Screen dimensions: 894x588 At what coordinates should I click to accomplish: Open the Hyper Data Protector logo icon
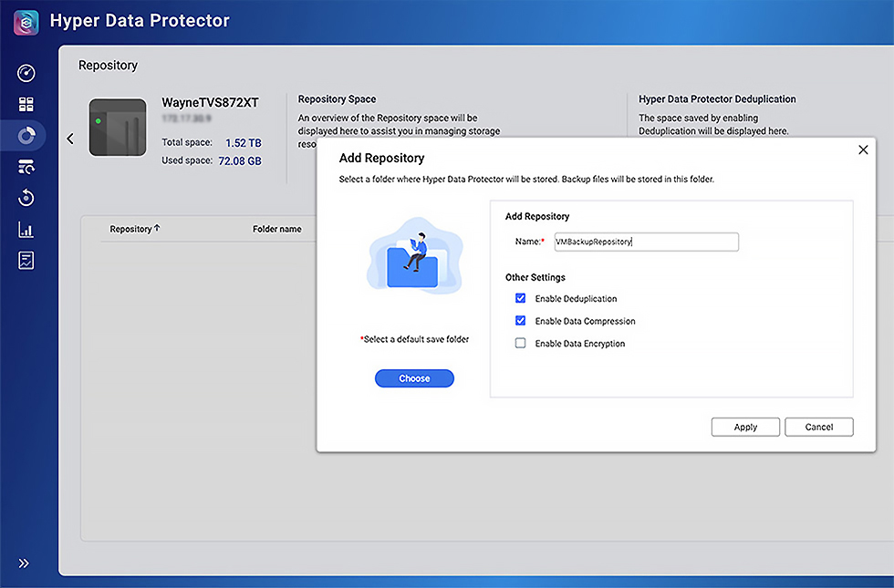[26, 22]
